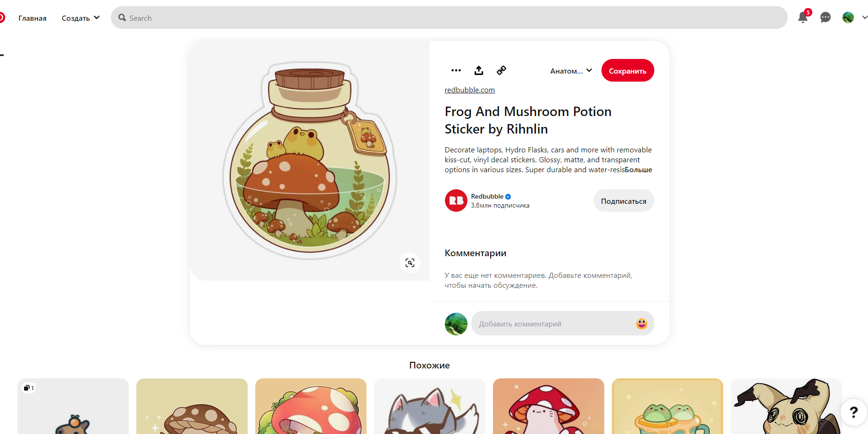
Task: Open emoji picker in comment field
Action: (642, 324)
